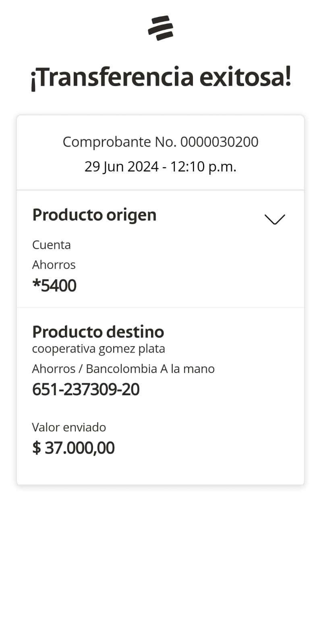Click the Ahorros label in the origin section
321x644 pixels.
[x=54, y=265]
